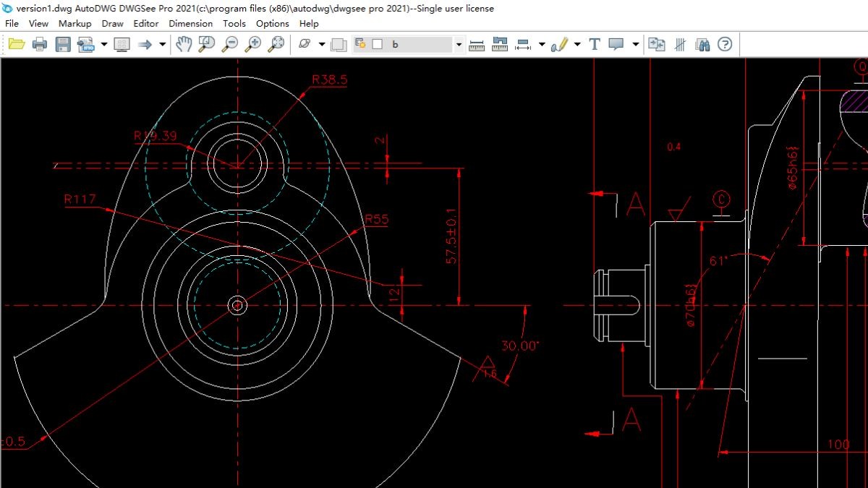Zoom to extents with the arrows magnifier

[x=276, y=44]
